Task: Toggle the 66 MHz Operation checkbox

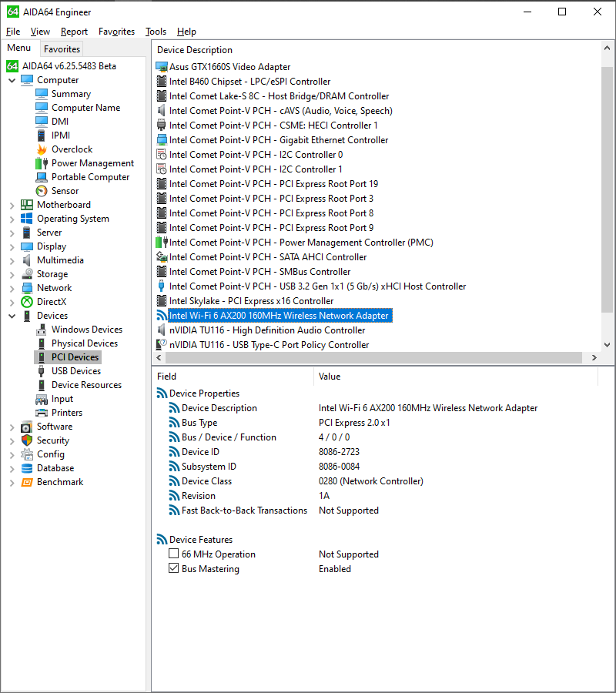Action: 174,554
